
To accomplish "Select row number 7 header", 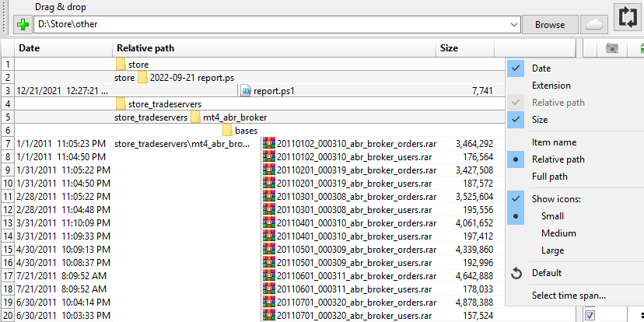I will (8, 144).
